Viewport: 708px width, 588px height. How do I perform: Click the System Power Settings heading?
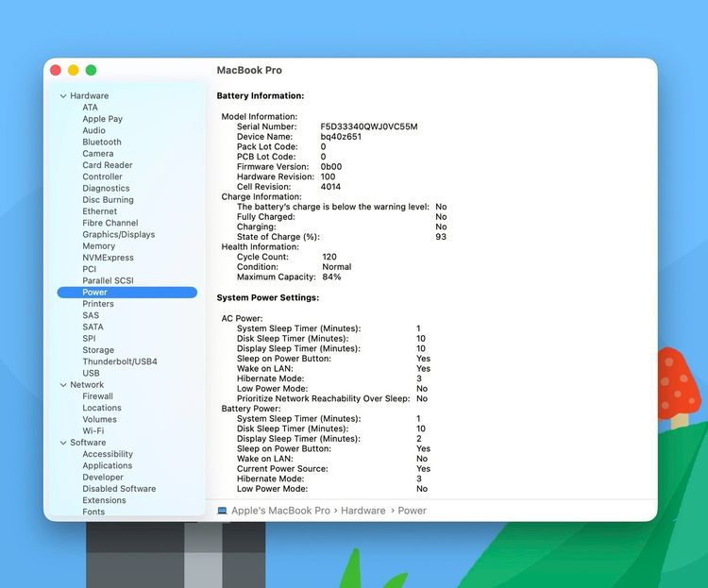point(268,297)
